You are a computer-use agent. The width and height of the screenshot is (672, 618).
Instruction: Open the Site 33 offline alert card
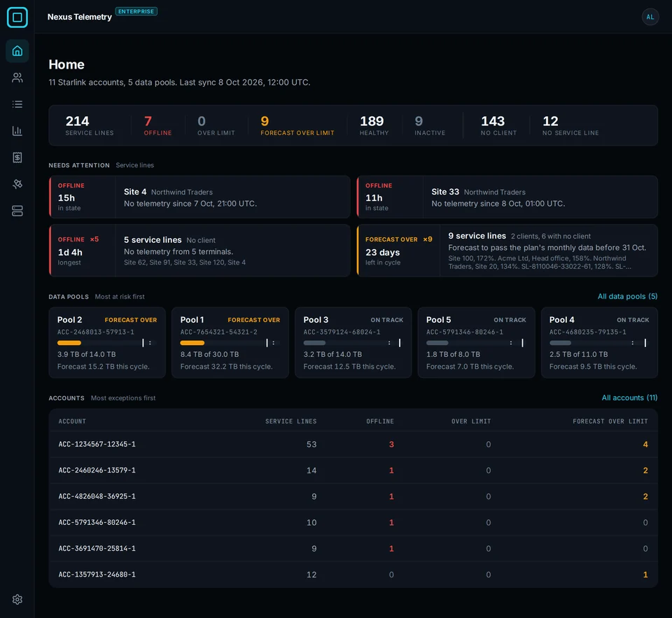(x=507, y=197)
